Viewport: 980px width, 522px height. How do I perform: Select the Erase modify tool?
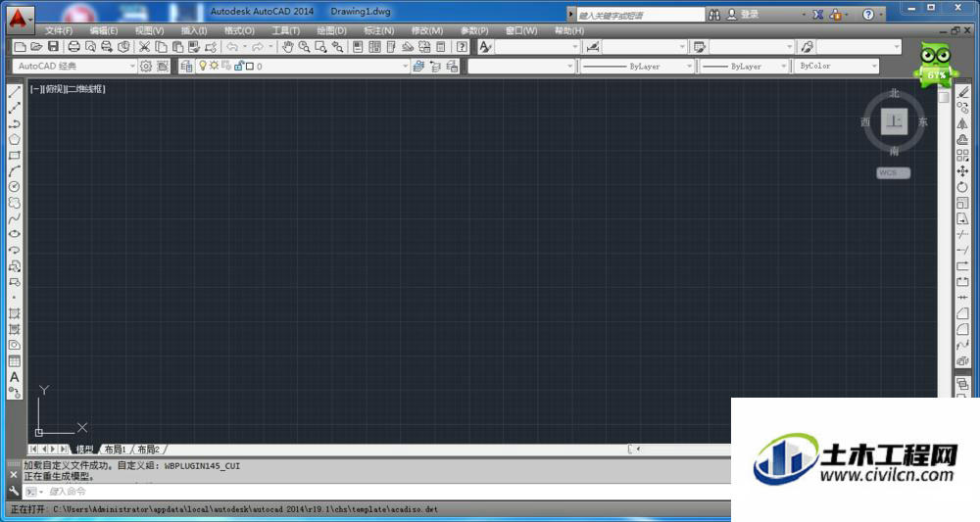pos(962,92)
